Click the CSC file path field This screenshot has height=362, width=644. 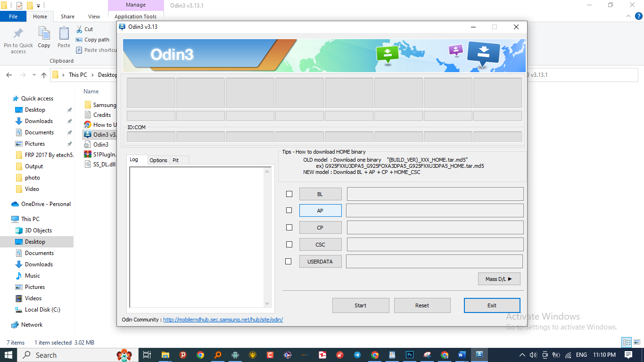(x=435, y=244)
